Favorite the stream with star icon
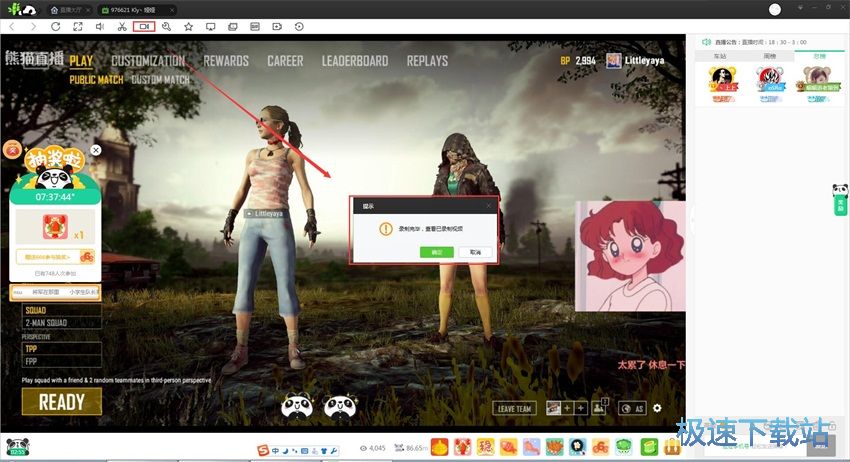 click(x=188, y=27)
